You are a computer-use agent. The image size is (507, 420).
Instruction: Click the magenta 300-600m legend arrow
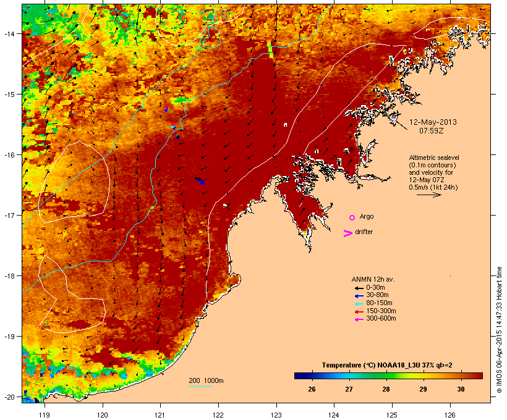[x=359, y=319]
